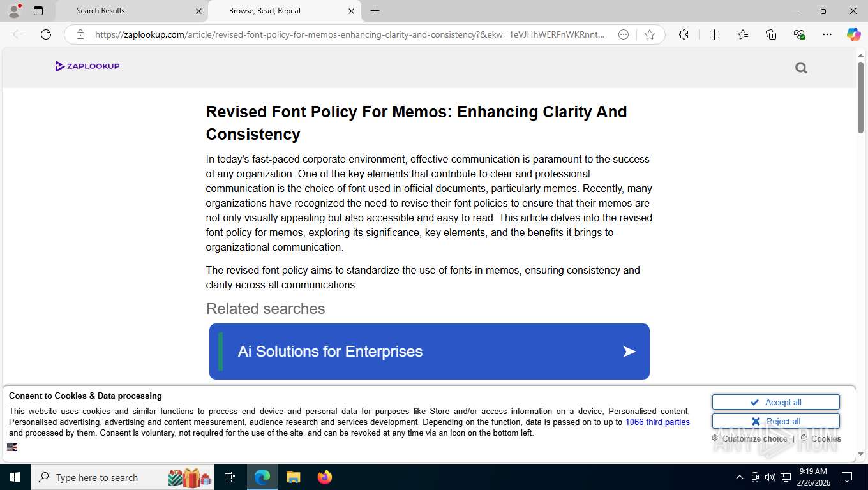
Task: Click the page vertical scrollbar thumb
Action: point(860,97)
